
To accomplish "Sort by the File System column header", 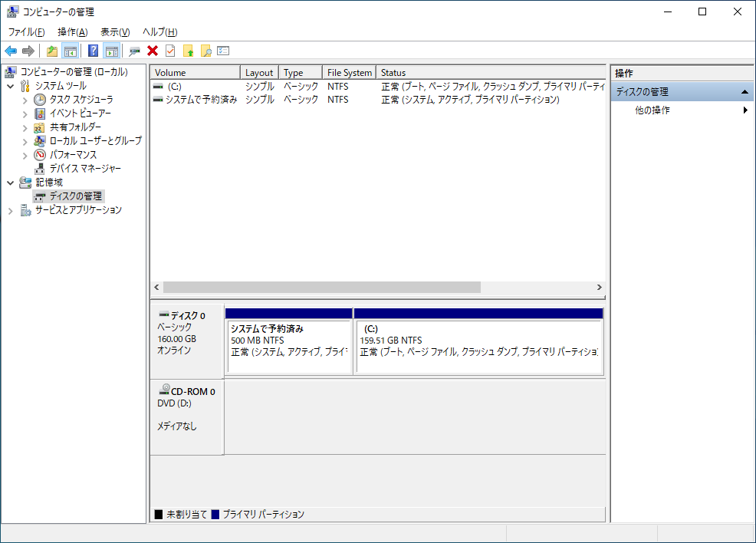I will 349,72.
